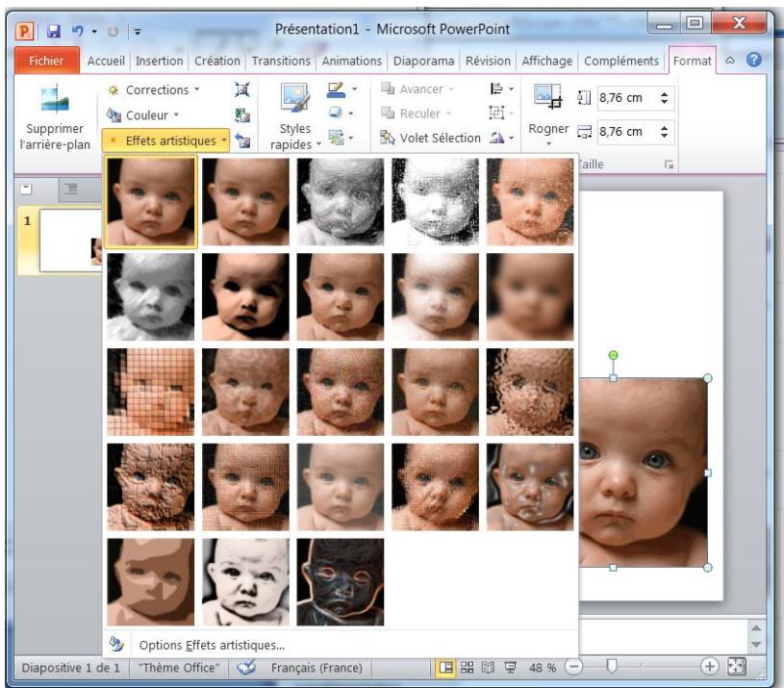
Task: Open the Picture Layout dropdown
Action: 341,137
